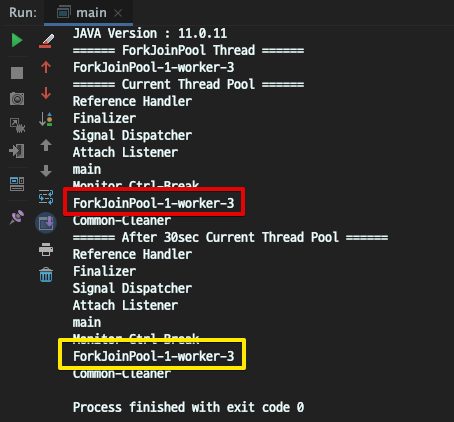454x422 pixels.
Task: Go to previous stack frame red up arrow
Action: point(46,67)
